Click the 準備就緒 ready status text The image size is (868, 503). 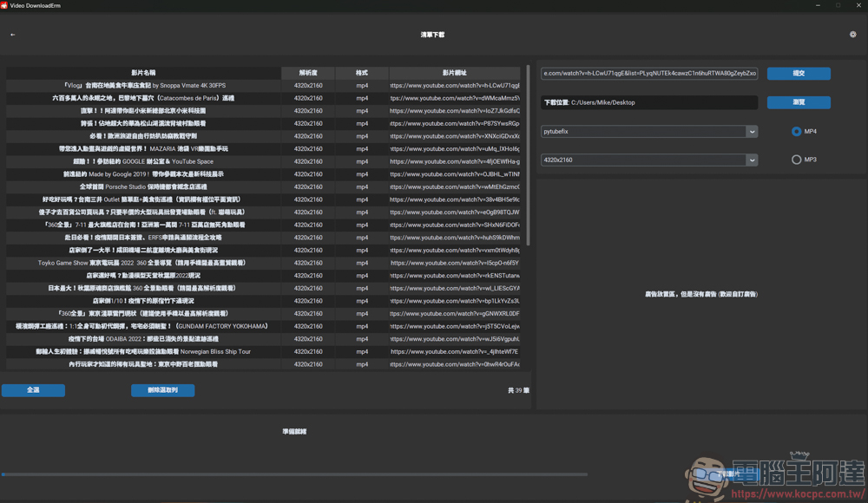coord(294,432)
